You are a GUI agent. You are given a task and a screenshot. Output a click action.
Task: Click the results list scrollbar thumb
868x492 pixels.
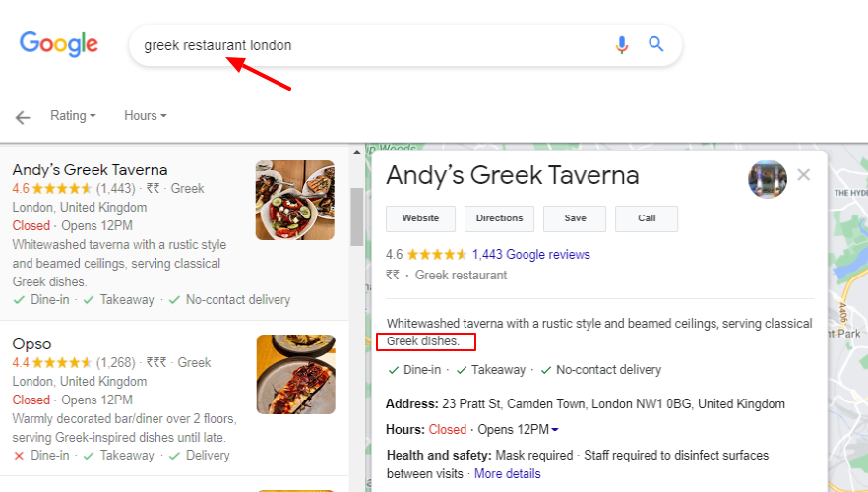356,216
